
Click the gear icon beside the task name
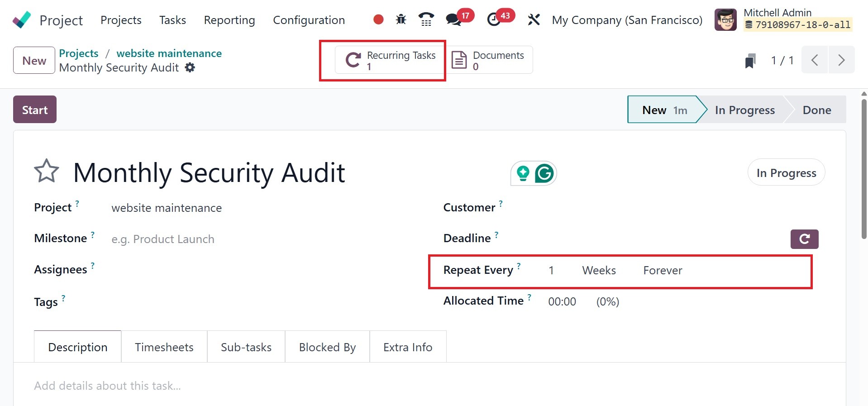pyautogui.click(x=190, y=68)
